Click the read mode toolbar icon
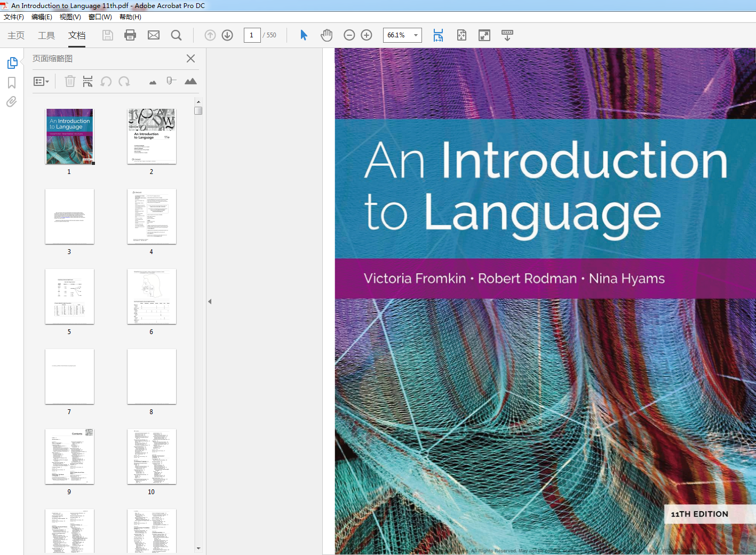 [507, 35]
